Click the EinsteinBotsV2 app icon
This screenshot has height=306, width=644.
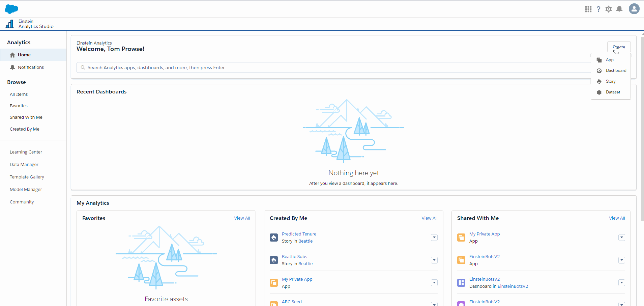coord(461,260)
